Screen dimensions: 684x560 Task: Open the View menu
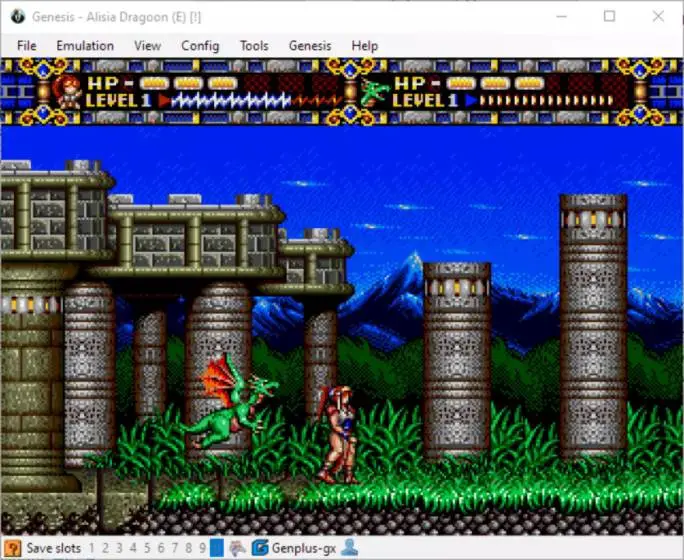(x=147, y=45)
